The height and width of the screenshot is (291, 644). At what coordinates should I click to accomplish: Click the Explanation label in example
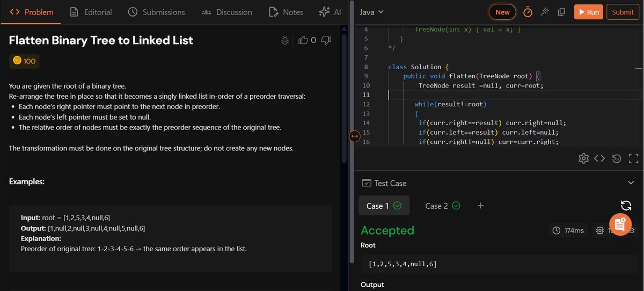(x=41, y=238)
